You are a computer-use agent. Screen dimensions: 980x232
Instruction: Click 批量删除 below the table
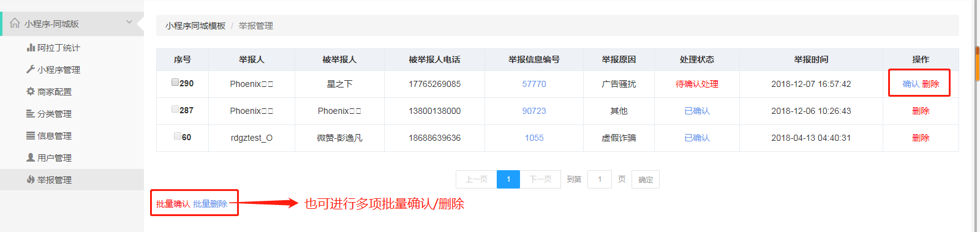pos(210,204)
